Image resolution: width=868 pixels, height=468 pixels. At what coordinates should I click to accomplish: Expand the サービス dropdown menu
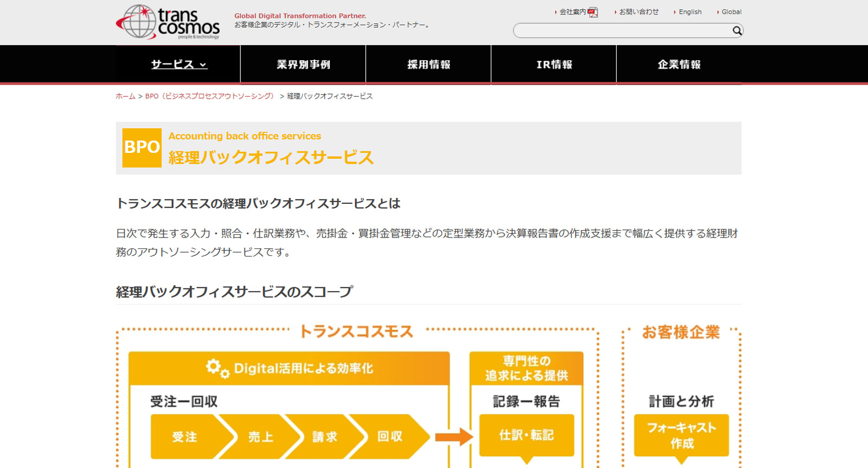178,65
